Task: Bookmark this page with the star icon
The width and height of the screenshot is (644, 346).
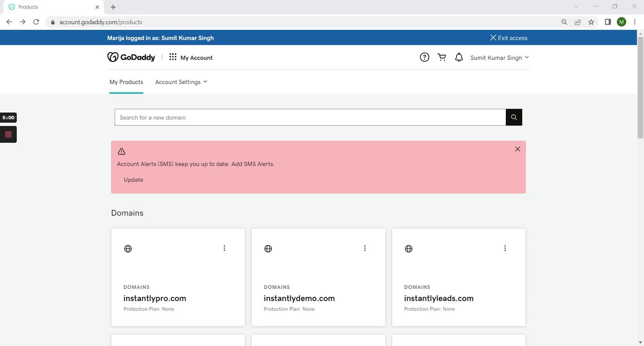Action: click(x=591, y=22)
